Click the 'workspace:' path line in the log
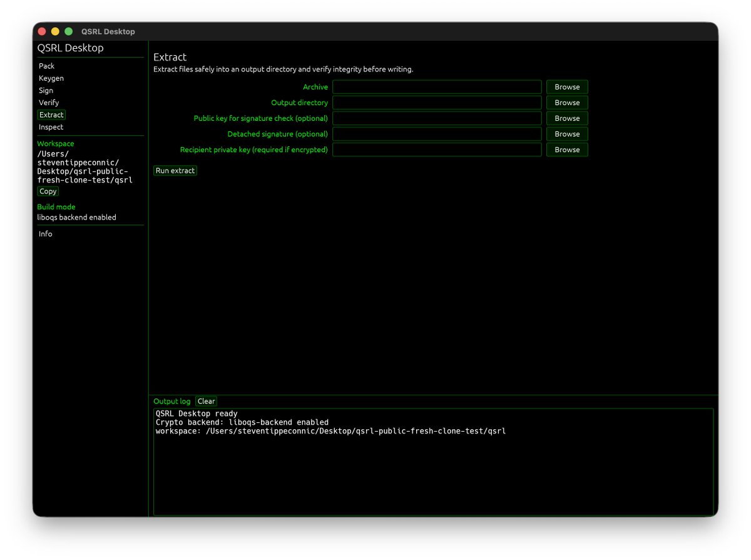 (330, 431)
